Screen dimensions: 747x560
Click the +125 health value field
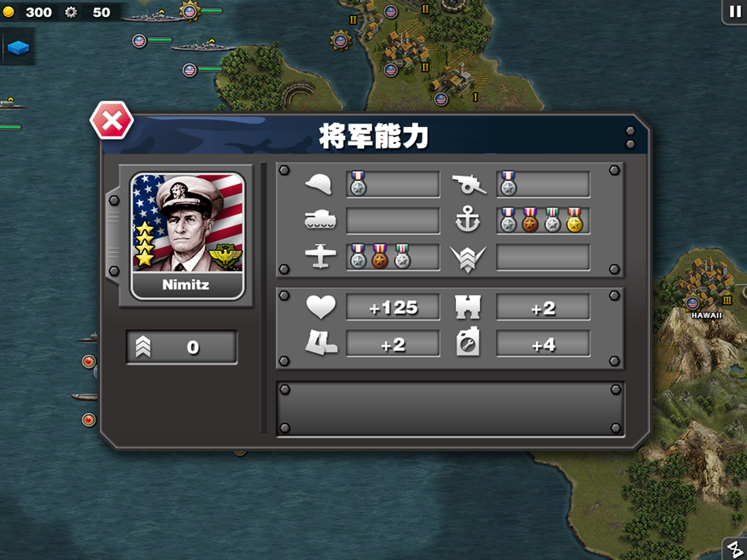392,307
